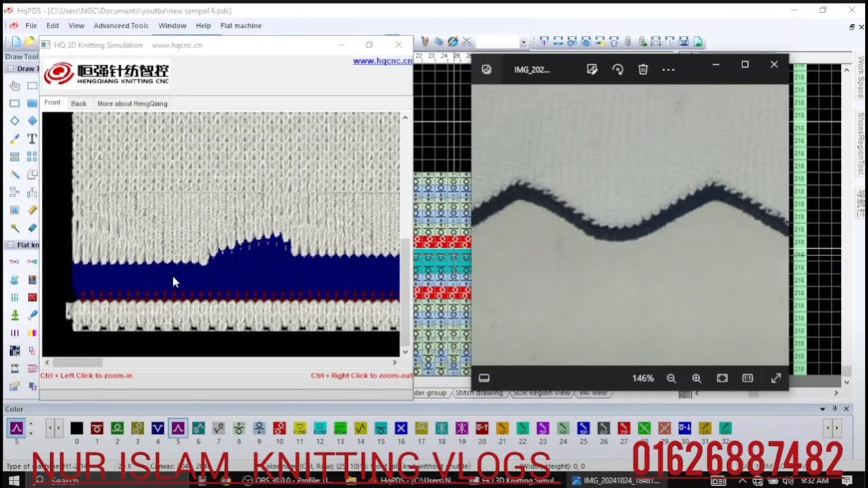868x488 pixels.
Task: Click the globe browser icon in toolbar
Action: [x=452, y=42]
